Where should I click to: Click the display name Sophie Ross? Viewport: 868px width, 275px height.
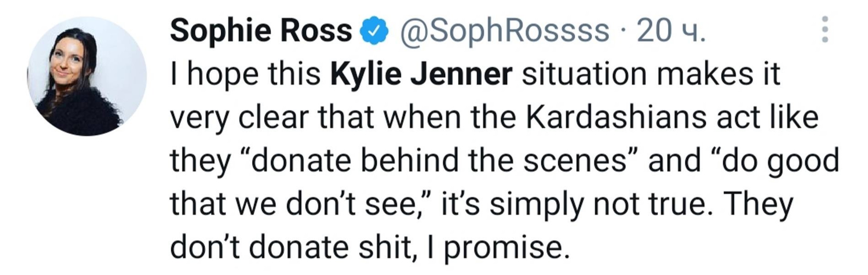pyautogui.click(x=261, y=30)
